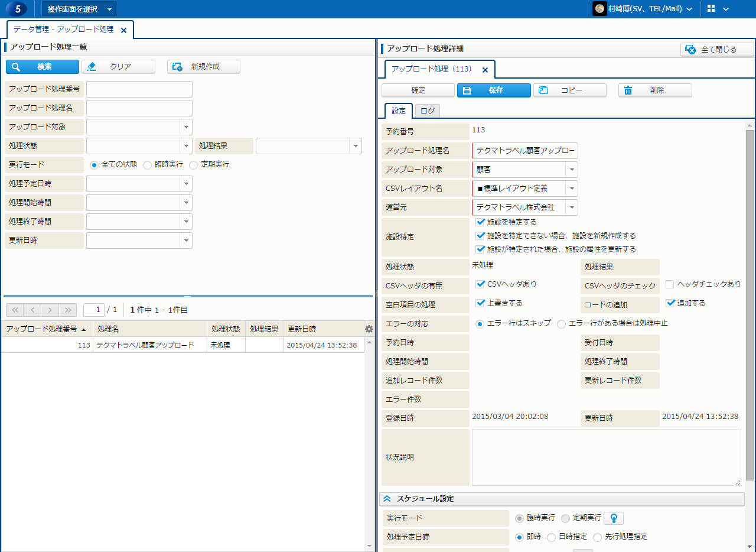
Task: Click the user avatar icon
Action: coord(599,9)
